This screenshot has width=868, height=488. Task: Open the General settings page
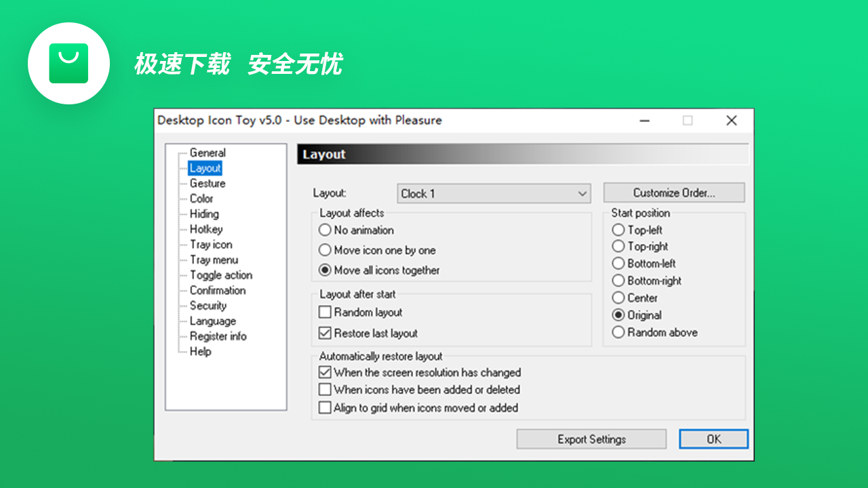207,152
